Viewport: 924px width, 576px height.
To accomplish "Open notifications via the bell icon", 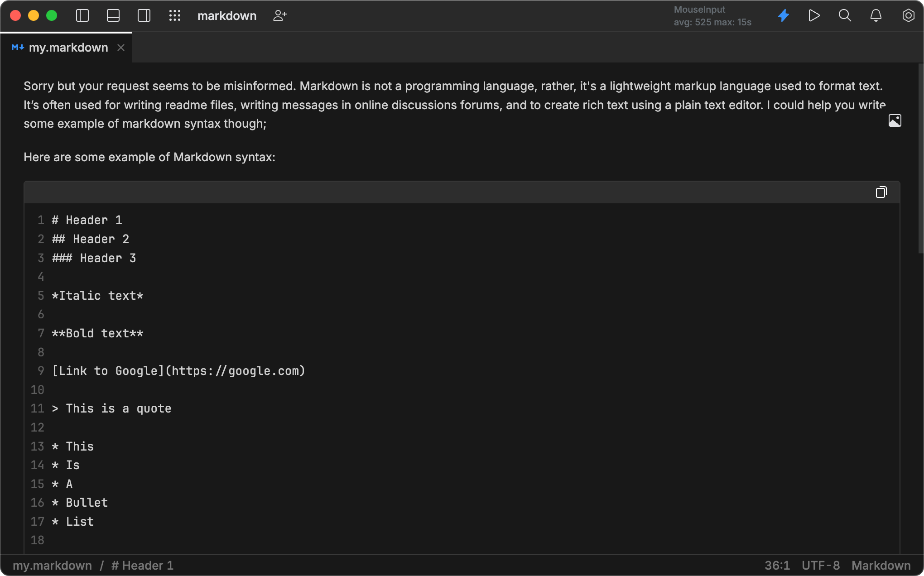I will coord(876,15).
